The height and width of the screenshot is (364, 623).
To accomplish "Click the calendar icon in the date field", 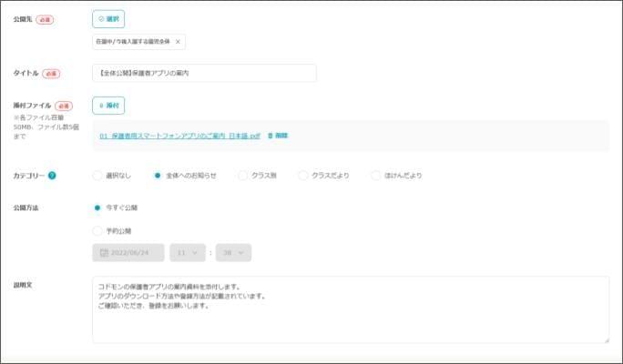I will pyautogui.click(x=104, y=252).
